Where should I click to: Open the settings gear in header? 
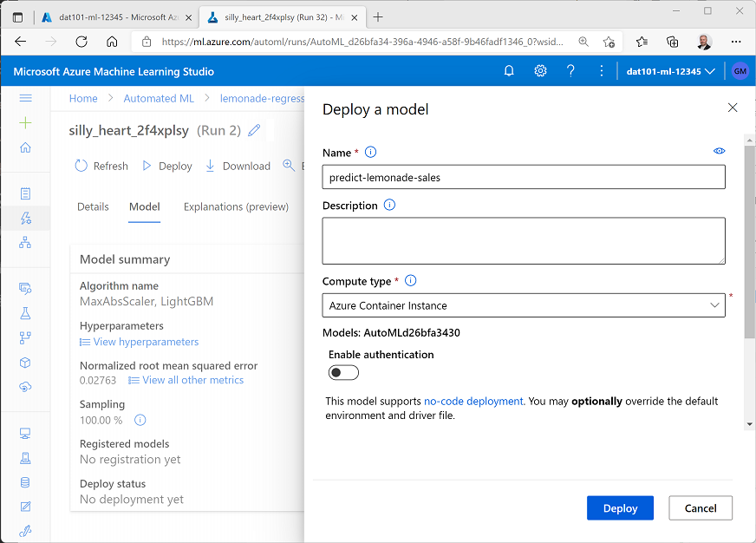coord(540,71)
